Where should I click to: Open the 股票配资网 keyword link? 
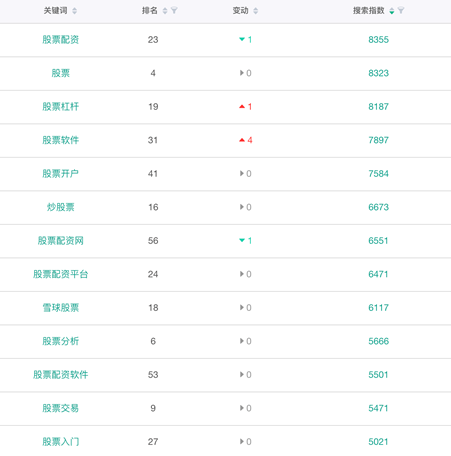tap(61, 241)
